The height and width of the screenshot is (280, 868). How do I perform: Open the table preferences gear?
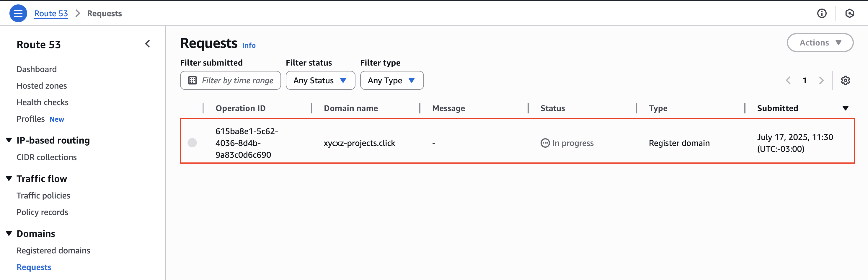coord(846,80)
